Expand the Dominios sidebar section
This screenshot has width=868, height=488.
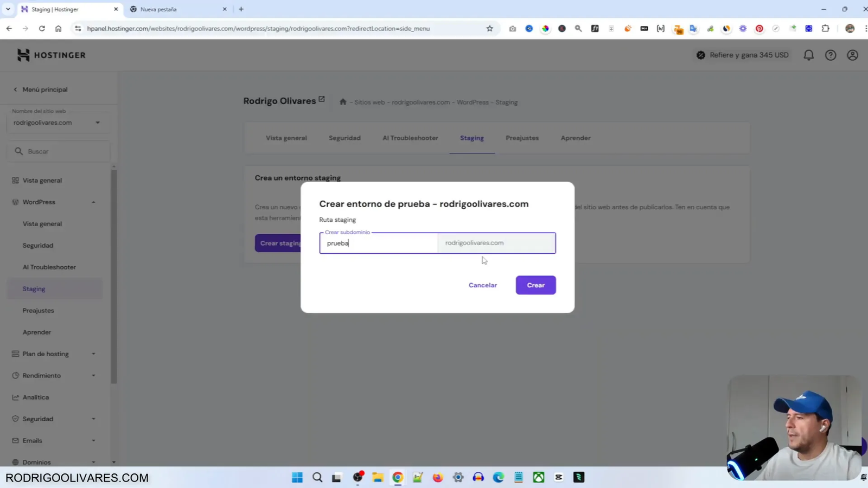(36, 462)
